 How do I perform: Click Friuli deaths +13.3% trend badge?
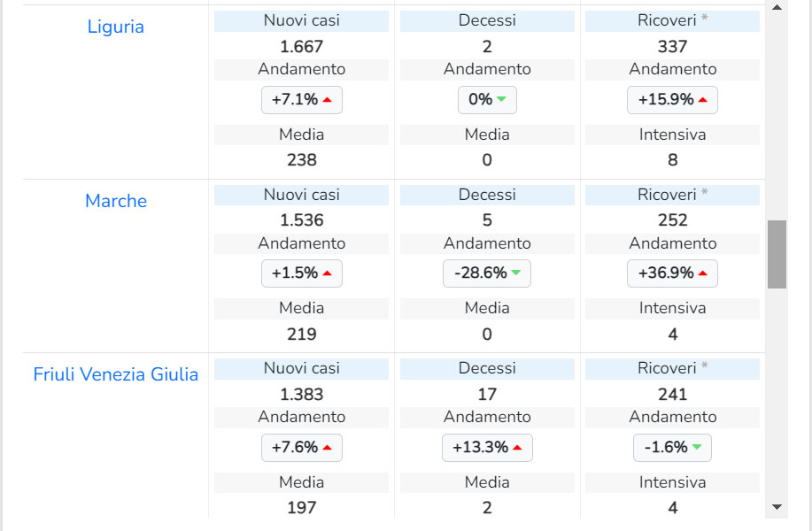coord(487,448)
